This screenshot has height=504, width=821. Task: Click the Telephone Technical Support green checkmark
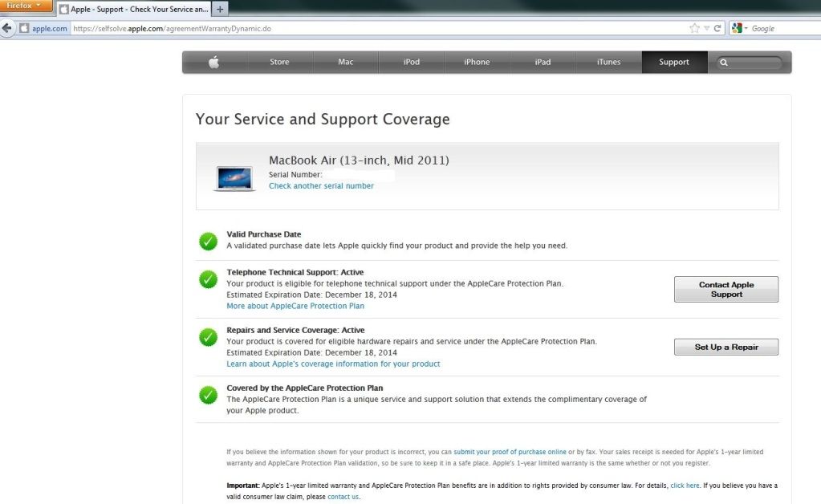tap(209, 279)
